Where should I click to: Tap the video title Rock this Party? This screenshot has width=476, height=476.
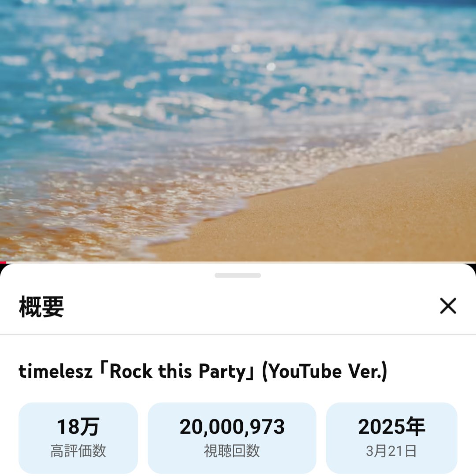pos(178,371)
